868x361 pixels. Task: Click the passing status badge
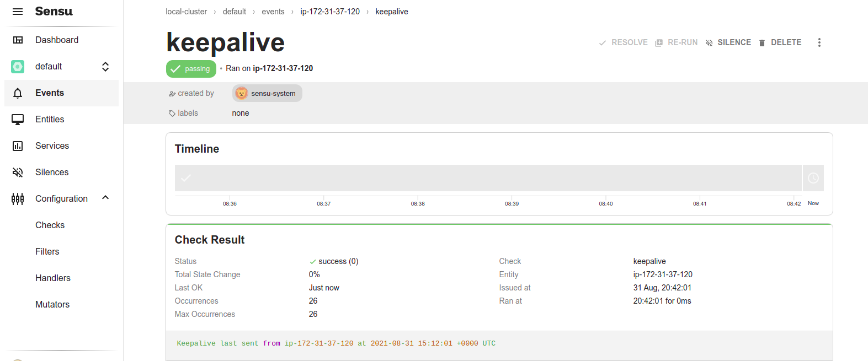191,69
